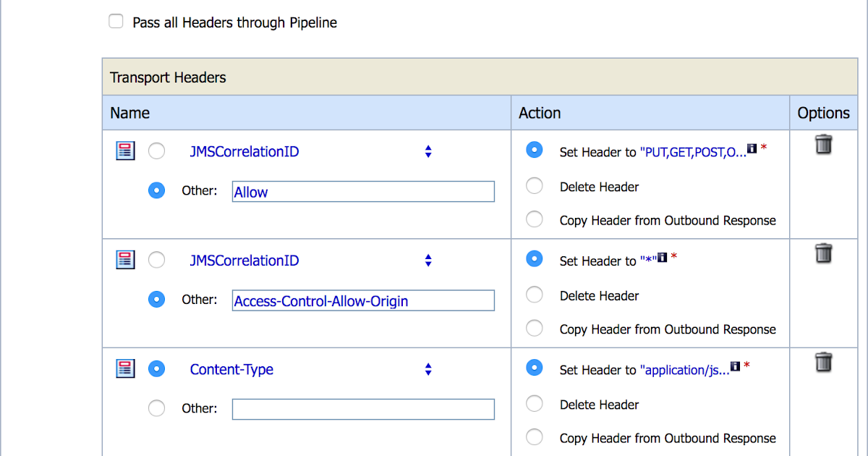Choose Copy Header from Outbound Response for Access-Control-Allow-Origin
This screenshot has width=868, height=456.
coord(534,327)
